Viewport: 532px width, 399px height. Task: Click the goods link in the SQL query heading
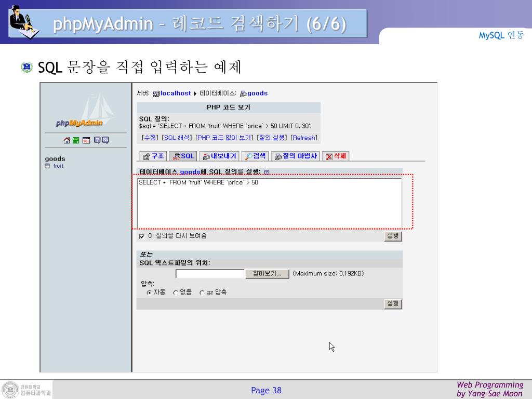(190, 172)
